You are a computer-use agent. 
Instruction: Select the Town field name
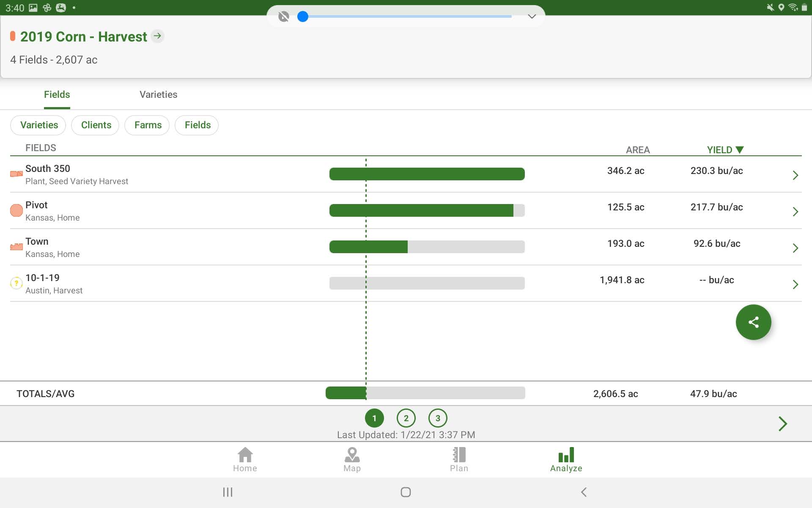pyautogui.click(x=37, y=241)
